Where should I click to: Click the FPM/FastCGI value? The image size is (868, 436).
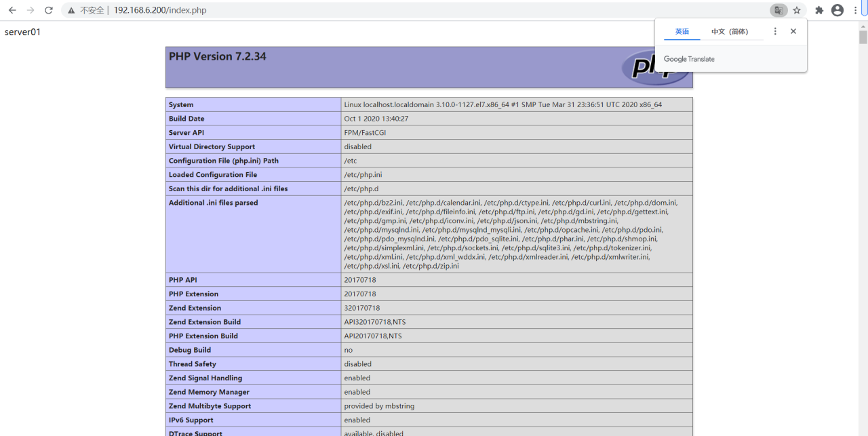click(x=365, y=133)
